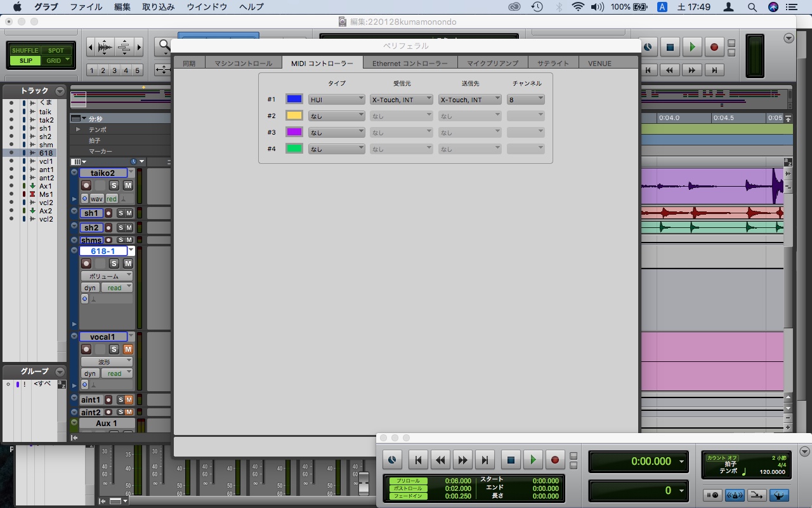Switch to the マイクプリアンプ tab

[x=492, y=63]
